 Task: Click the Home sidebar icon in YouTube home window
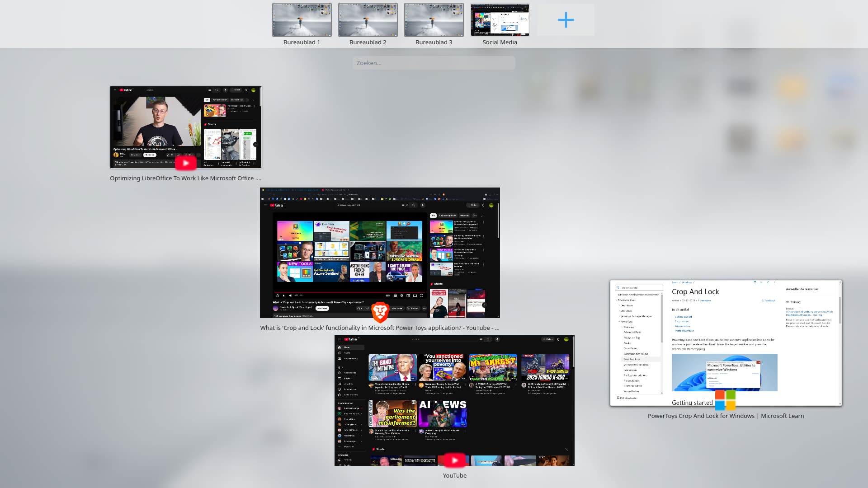(x=340, y=347)
